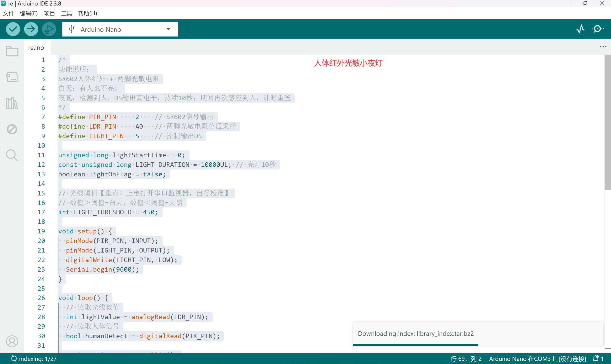This screenshot has height=364, width=611.
Task: Open the 项目 menu
Action: pyautogui.click(x=49, y=13)
